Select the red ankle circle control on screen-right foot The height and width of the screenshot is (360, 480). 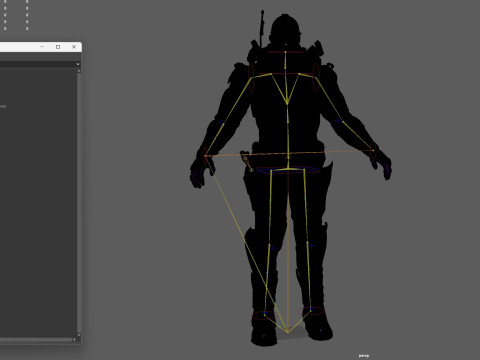click(x=310, y=311)
